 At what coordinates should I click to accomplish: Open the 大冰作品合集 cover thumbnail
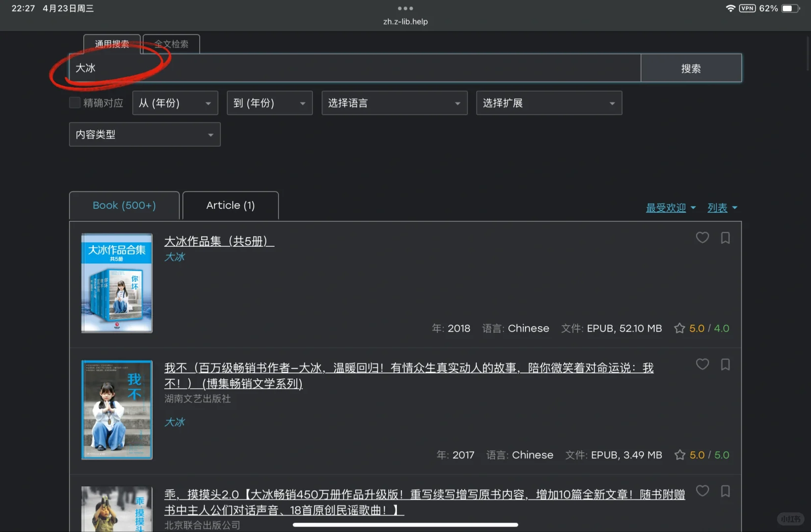pos(117,283)
